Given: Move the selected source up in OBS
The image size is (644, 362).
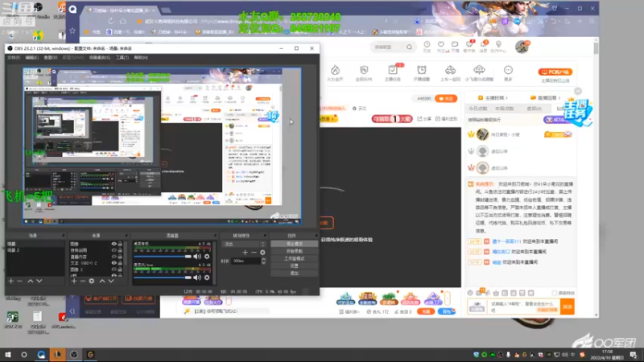Looking at the screenshot, I should coord(102,281).
